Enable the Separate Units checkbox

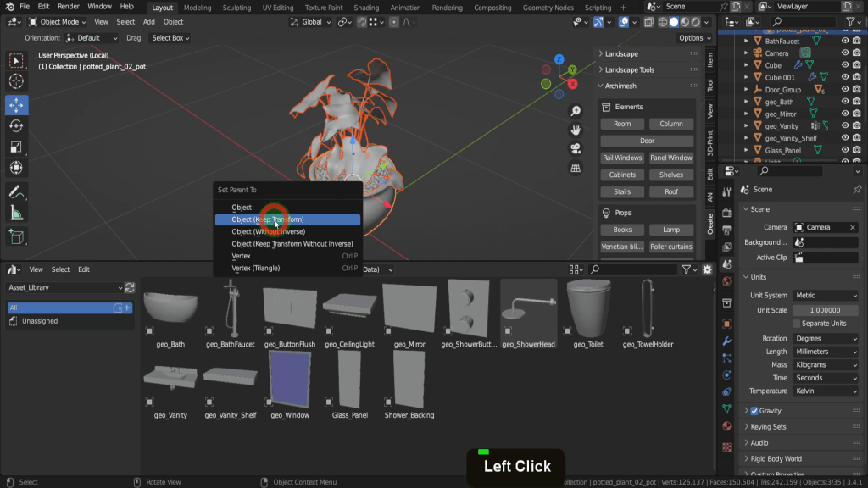pyautogui.click(x=796, y=324)
